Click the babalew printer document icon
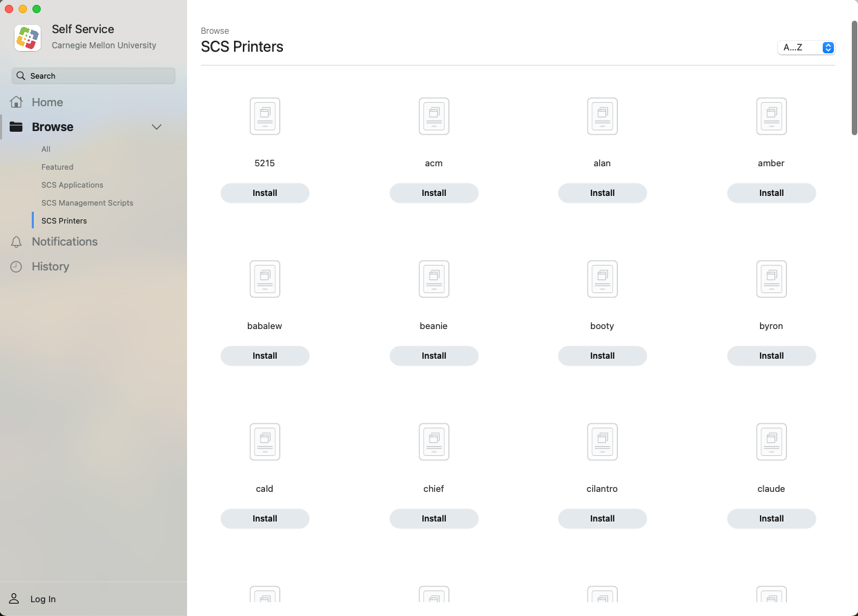The image size is (858, 616). tap(265, 279)
